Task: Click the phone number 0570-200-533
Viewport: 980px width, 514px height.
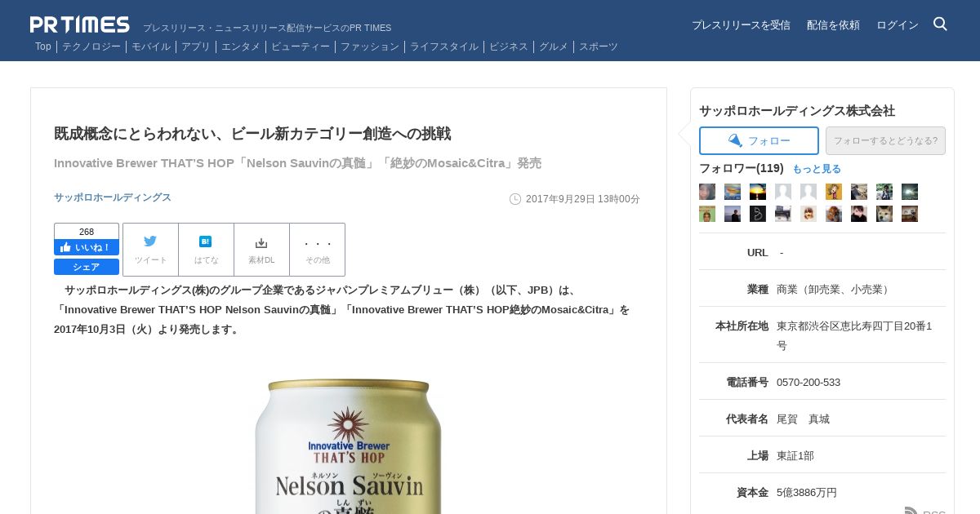Action: [x=808, y=382]
